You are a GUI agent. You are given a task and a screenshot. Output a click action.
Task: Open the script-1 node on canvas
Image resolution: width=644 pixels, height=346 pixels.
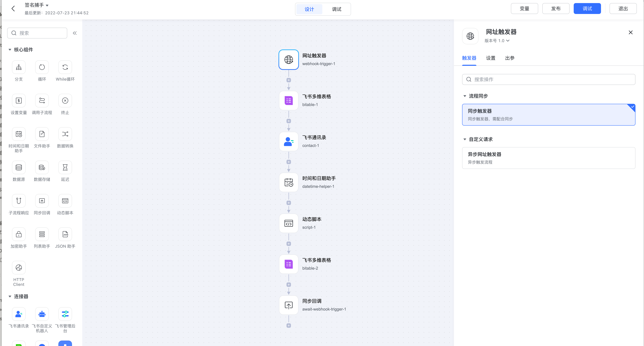[x=289, y=223]
